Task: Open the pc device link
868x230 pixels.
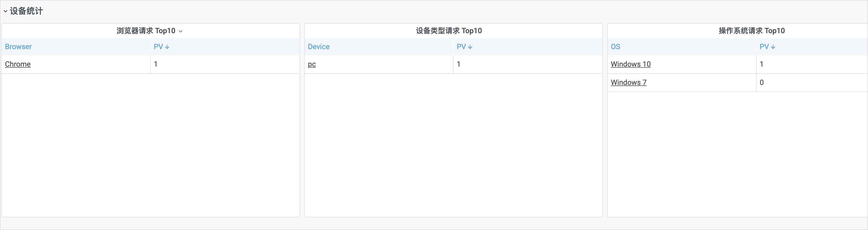Action: (312, 64)
